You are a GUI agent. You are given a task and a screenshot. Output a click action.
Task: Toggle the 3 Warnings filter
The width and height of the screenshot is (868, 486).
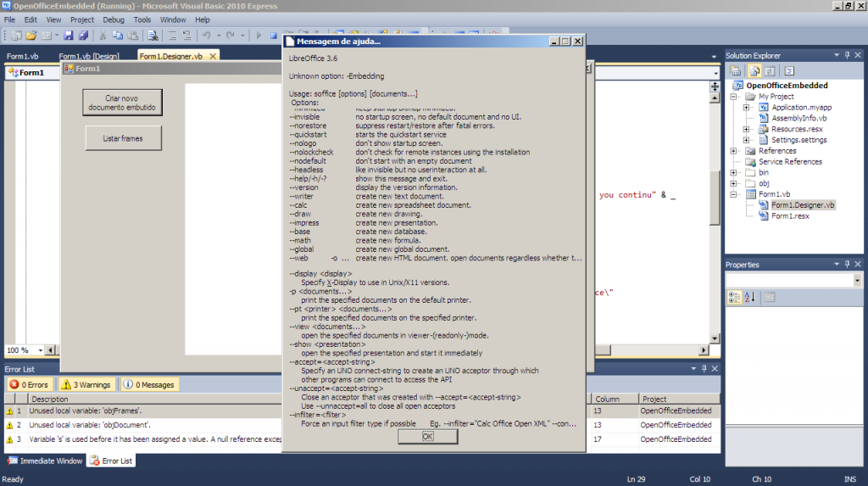click(x=86, y=384)
